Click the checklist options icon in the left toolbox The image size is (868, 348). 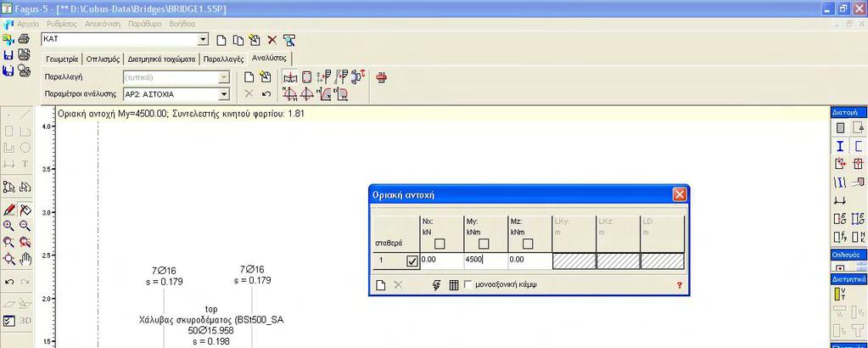tap(8, 320)
